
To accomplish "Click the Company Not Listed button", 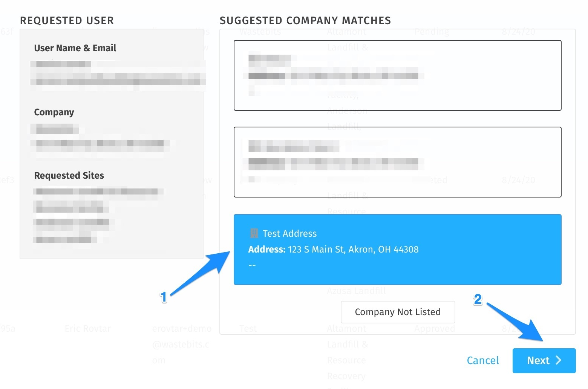I will coord(398,312).
